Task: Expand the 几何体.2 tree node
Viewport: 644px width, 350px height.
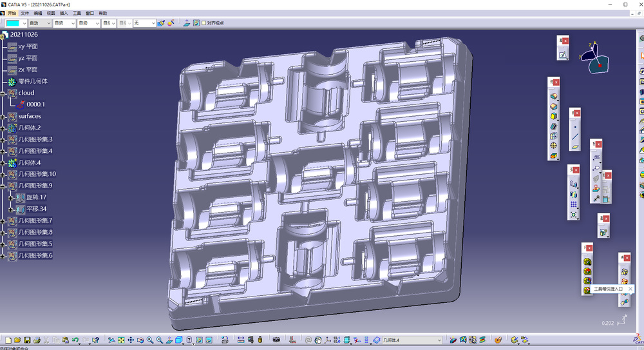Action: 3,128
